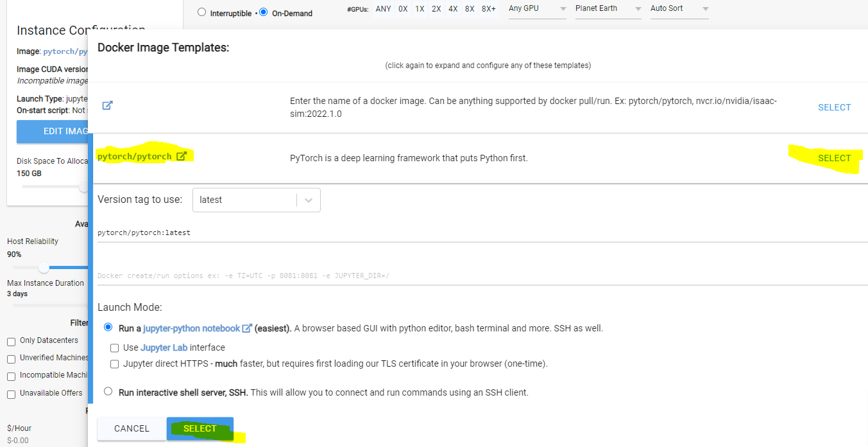The height and width of the screenshot is (447, 868).
Task: Click SELECT in pytorch/pytorch template row
Action: tap(834, 158)
